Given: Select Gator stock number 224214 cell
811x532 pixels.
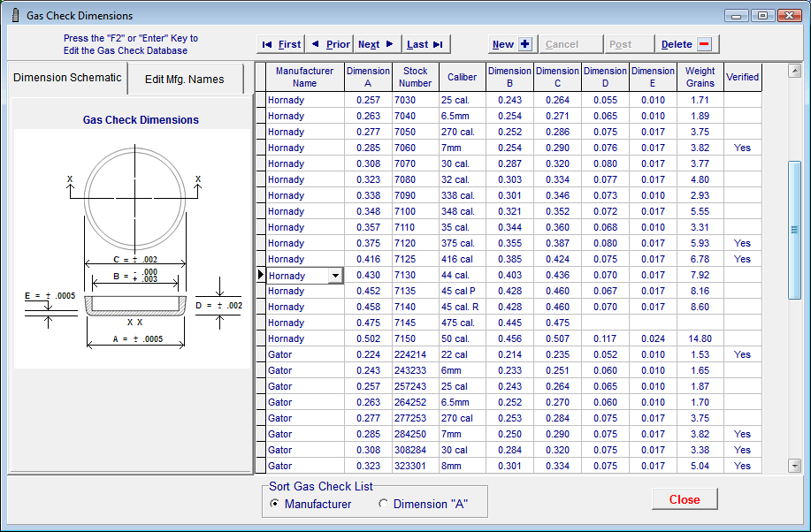Looking at the screenshot, I should (x=416, y=354).
